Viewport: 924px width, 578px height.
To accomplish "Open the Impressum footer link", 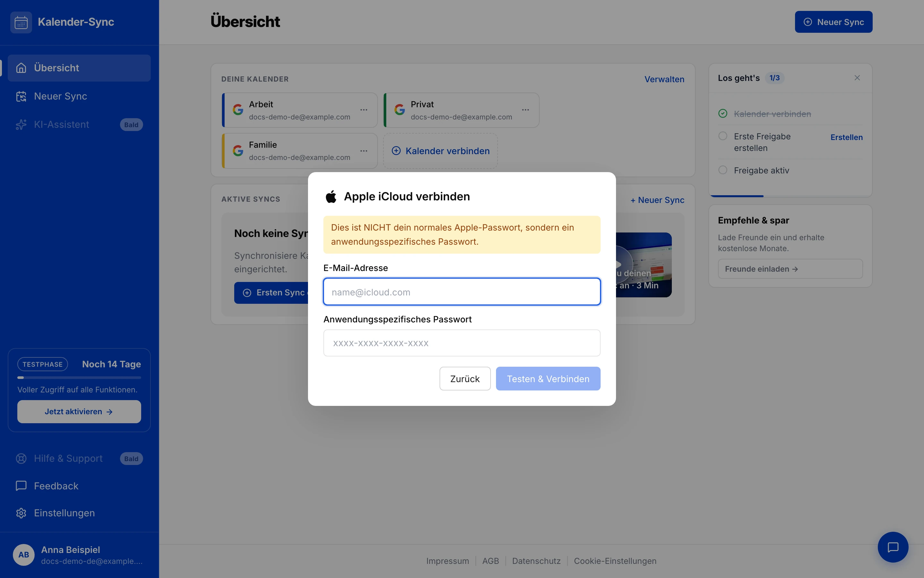I will pyautogui.click(x=448, y=561).
